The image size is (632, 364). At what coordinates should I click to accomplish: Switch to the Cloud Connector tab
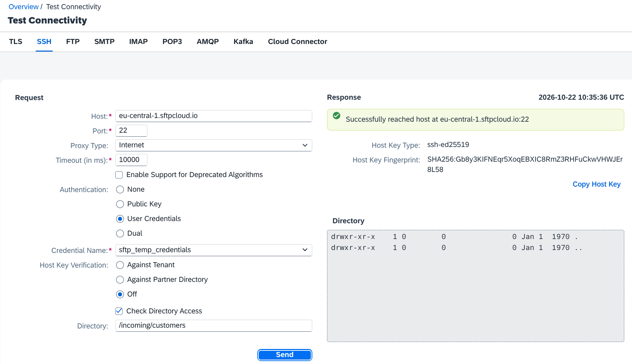(x=298, y=42)
